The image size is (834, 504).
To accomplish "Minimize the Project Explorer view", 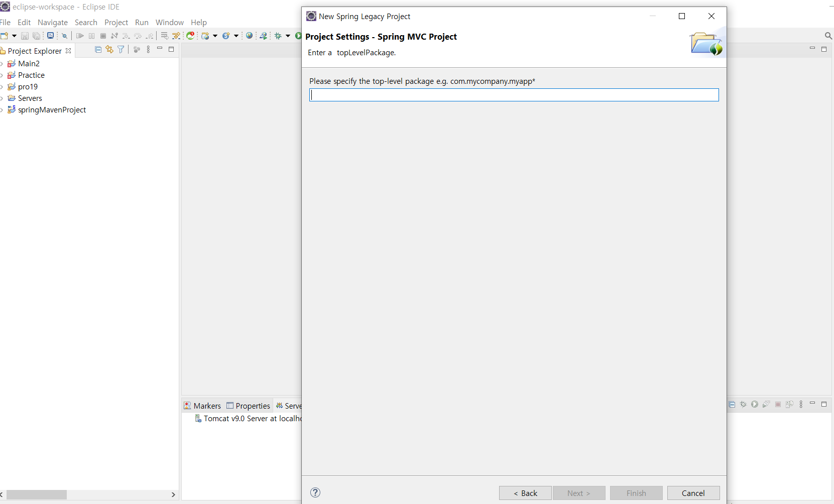I will point(160,49).
